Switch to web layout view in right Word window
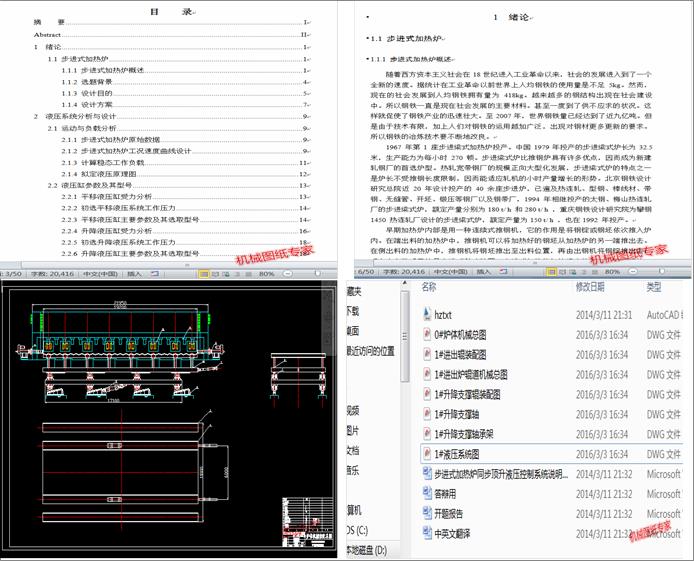This screenshot has width=694, height=561. click(573, 272)
